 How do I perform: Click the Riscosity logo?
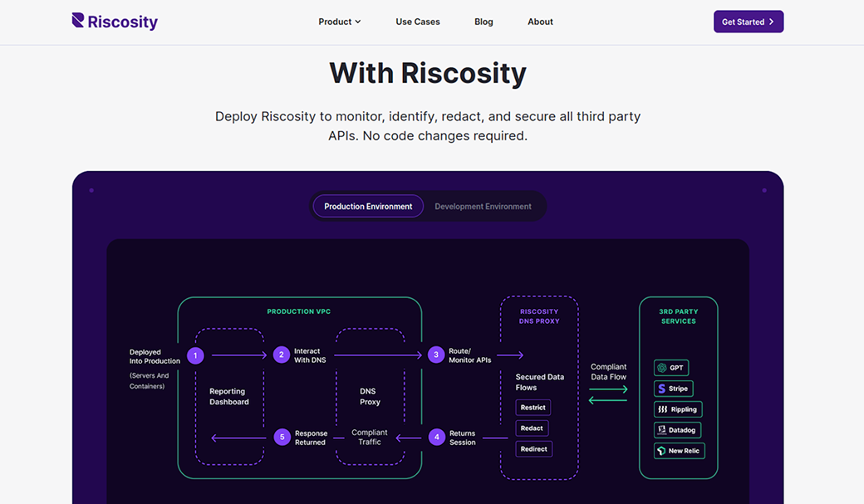pyautogui.click(x=115, y=22)
